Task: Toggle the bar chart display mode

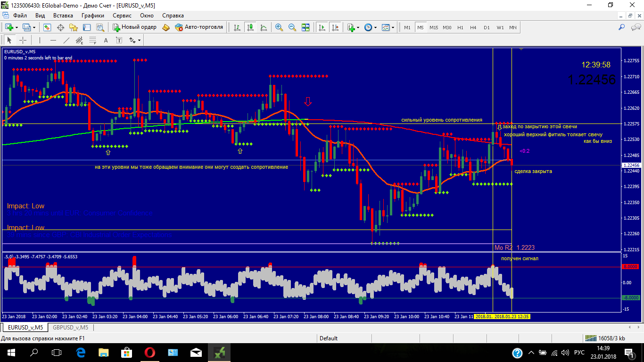Action: [x=237, y=27]
